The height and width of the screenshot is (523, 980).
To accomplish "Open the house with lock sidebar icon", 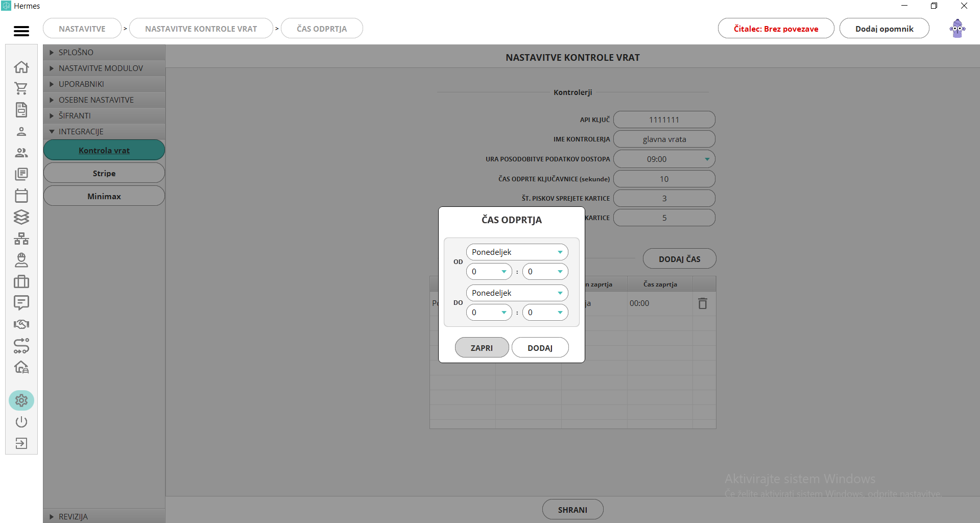I will (x=21, y=367).
